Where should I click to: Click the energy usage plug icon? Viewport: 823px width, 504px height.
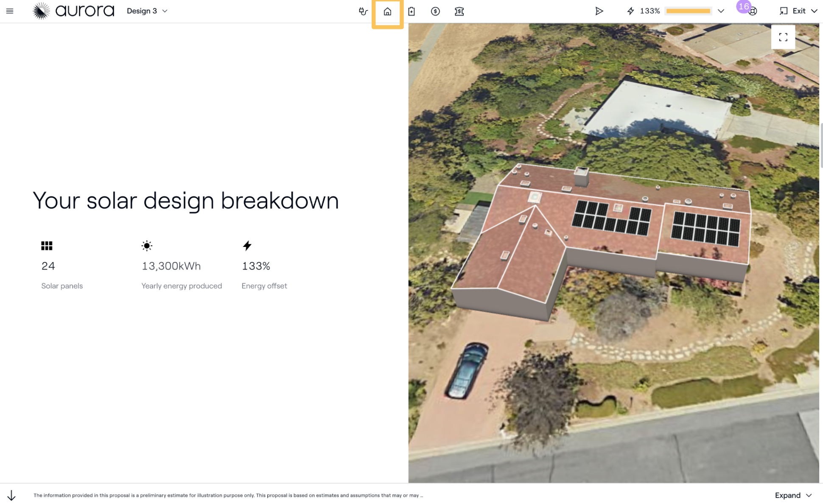point(363,11)
